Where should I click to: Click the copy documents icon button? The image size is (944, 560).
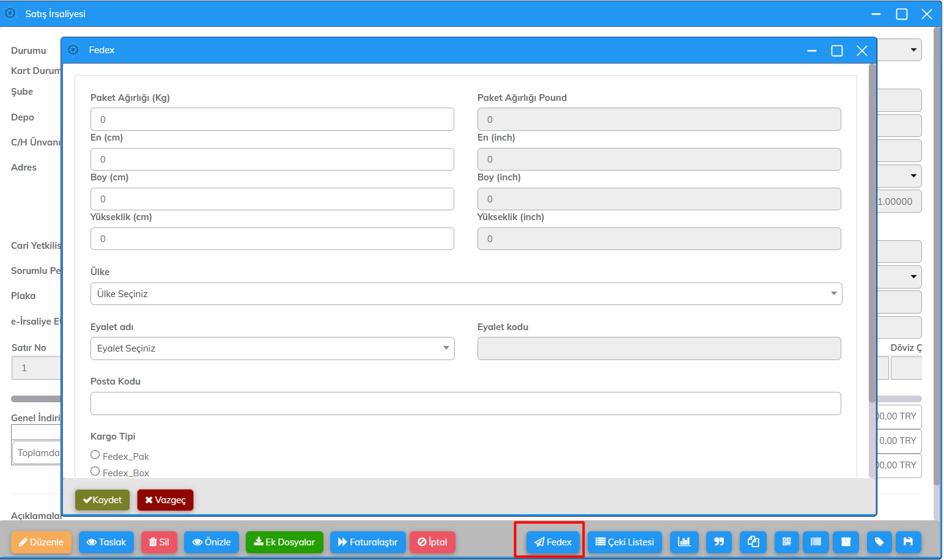pos(753,542)
